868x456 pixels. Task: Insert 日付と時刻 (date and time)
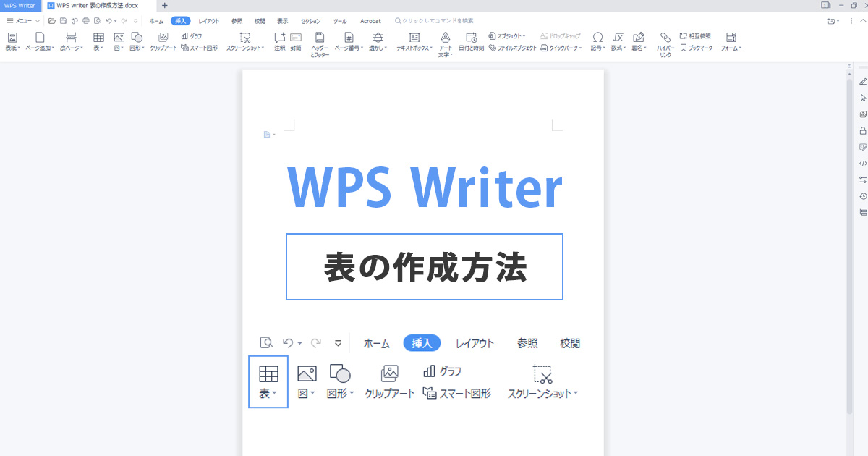tap(471, 42)
